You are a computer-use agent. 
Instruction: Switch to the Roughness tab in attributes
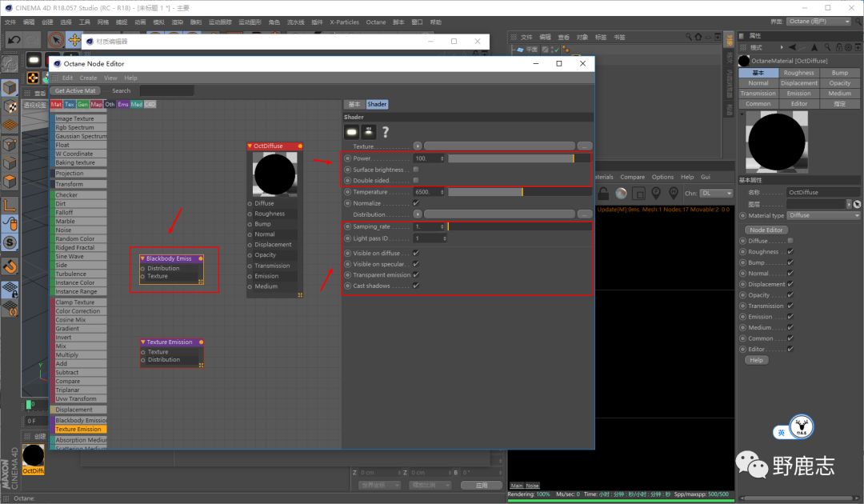(x=798, y=73)
